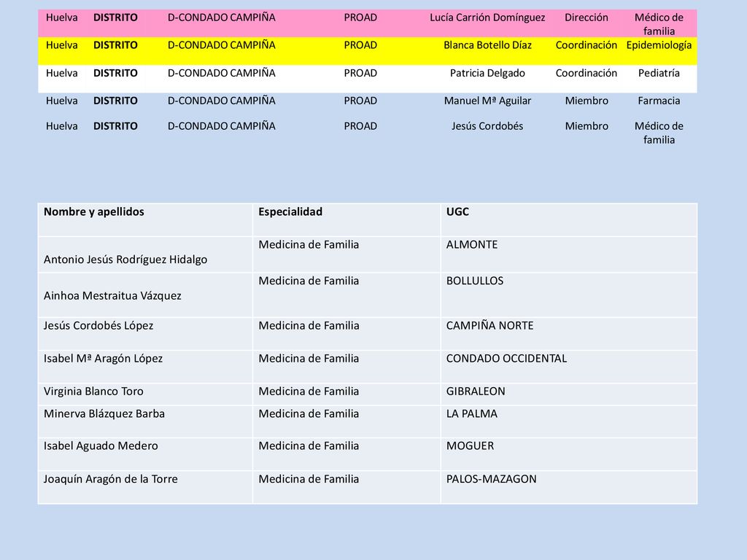Click the name Virginia Blanco Toro
The image size is (747, 560).
tap(93, 392)
